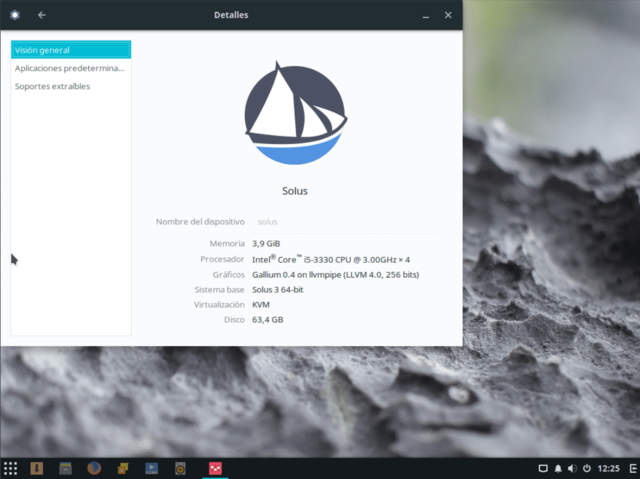Click the Solus name under the logo

(295, 191)
